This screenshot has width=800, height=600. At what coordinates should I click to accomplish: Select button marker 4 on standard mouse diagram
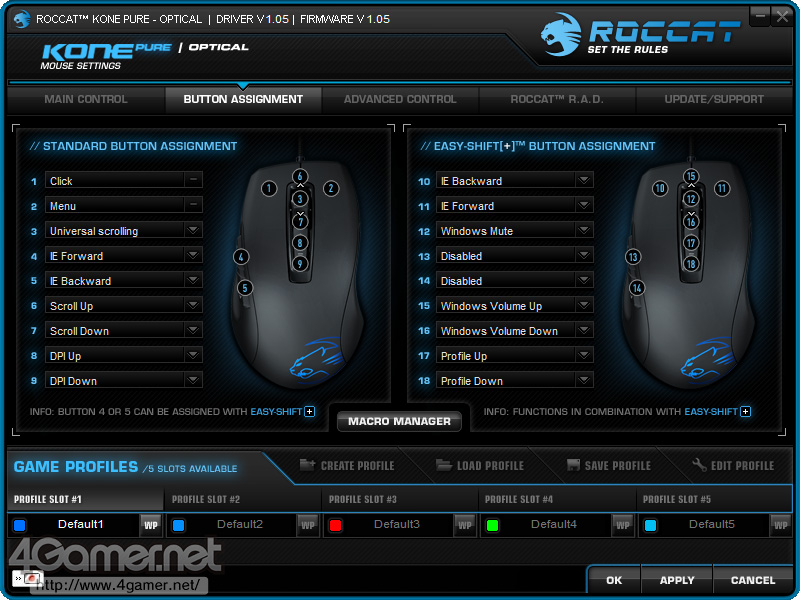point(241,257)
